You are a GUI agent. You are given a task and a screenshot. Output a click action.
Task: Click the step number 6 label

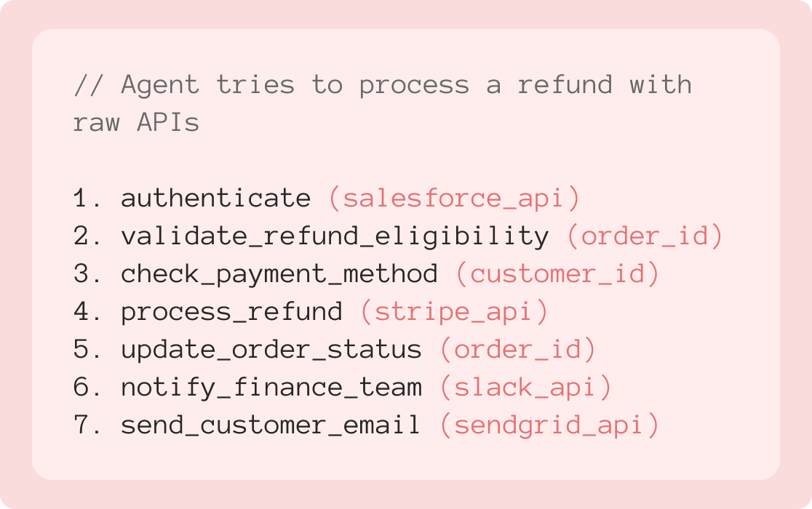[x=84, y=388]
